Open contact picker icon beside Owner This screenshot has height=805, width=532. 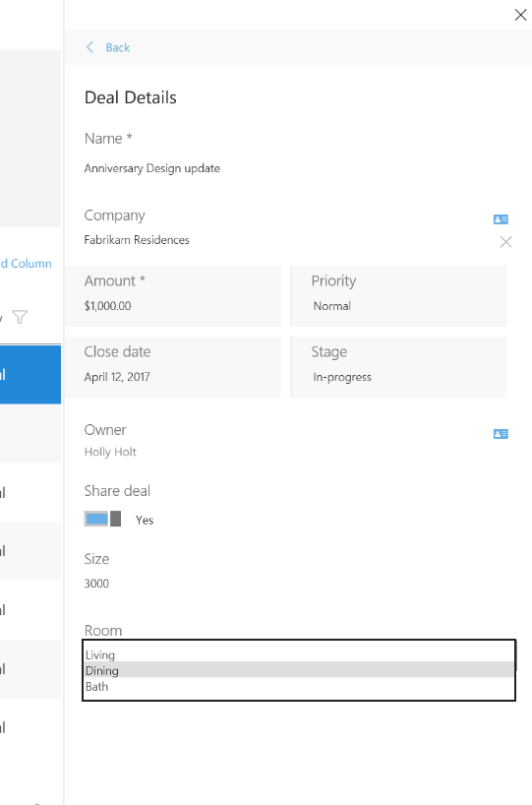(501, 434)
